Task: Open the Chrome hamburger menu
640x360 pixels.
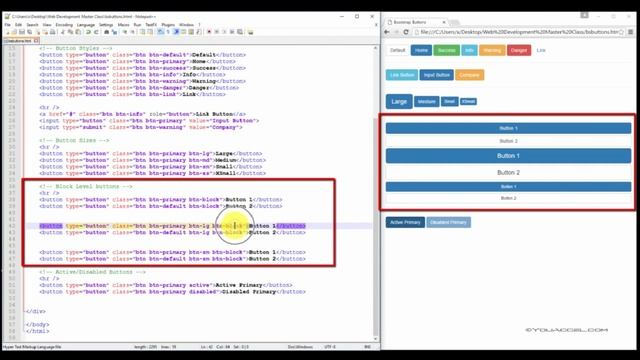Action: click(x=631, y=32)
